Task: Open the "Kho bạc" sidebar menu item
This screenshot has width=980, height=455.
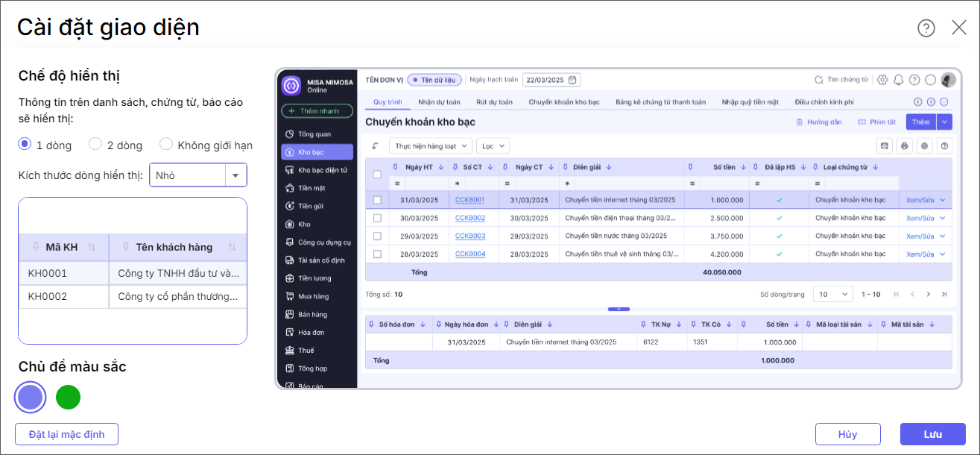Action: pos(306,152)
